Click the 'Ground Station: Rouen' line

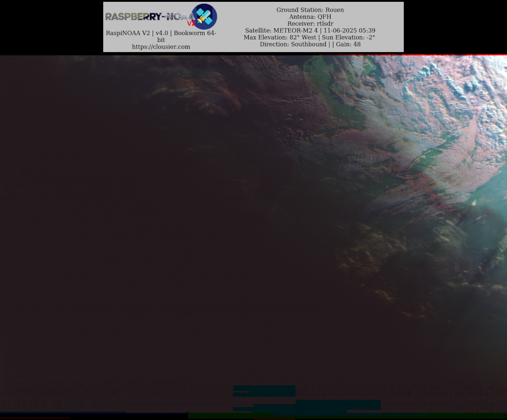point(310,10)
